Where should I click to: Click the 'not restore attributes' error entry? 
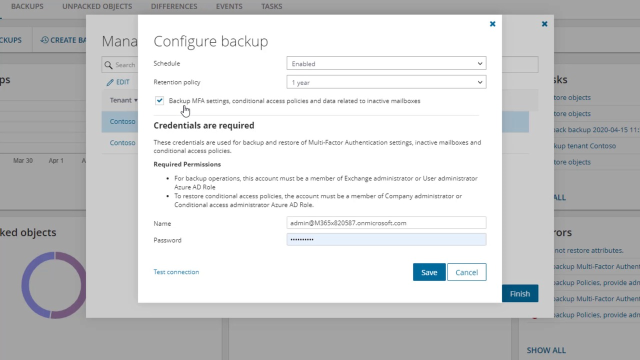(x=589, y=250)
